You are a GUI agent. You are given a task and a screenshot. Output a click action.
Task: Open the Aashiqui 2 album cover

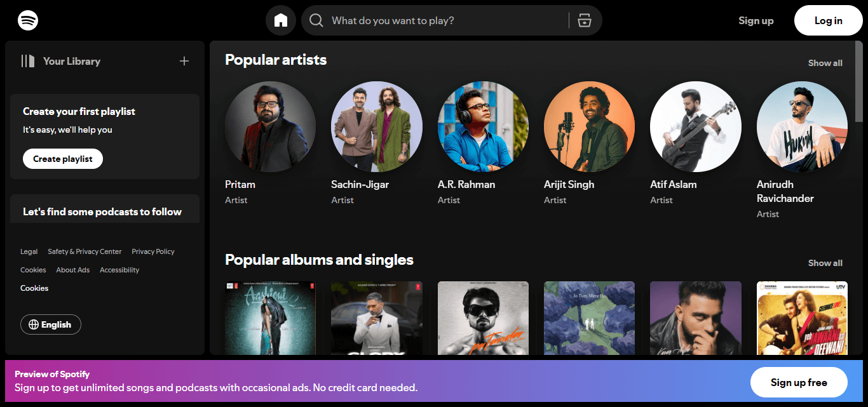coord(270,318)
